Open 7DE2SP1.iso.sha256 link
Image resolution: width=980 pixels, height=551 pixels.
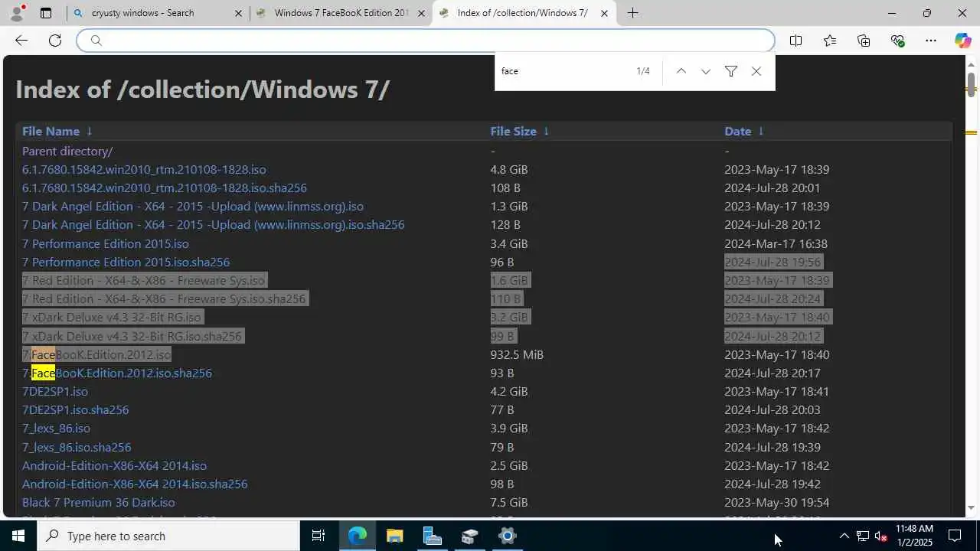tap(75, 410)
